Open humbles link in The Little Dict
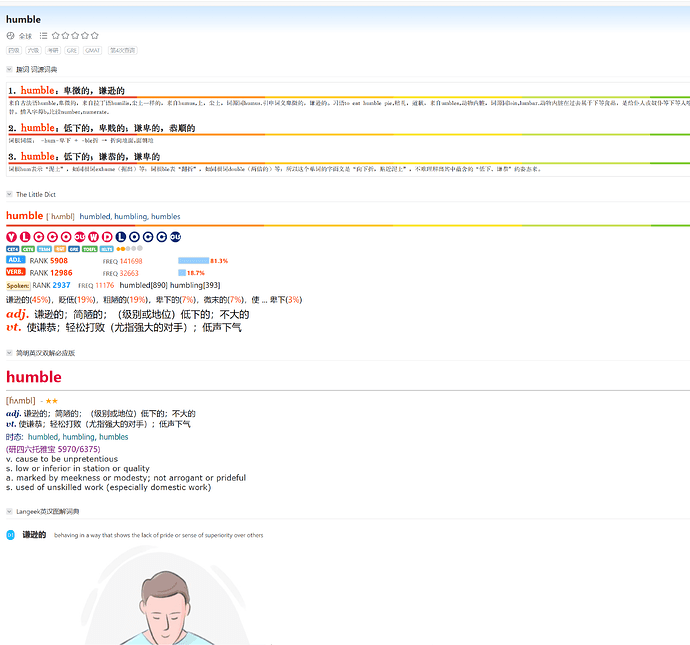This screenshot has height=645, width=690. 165,216
